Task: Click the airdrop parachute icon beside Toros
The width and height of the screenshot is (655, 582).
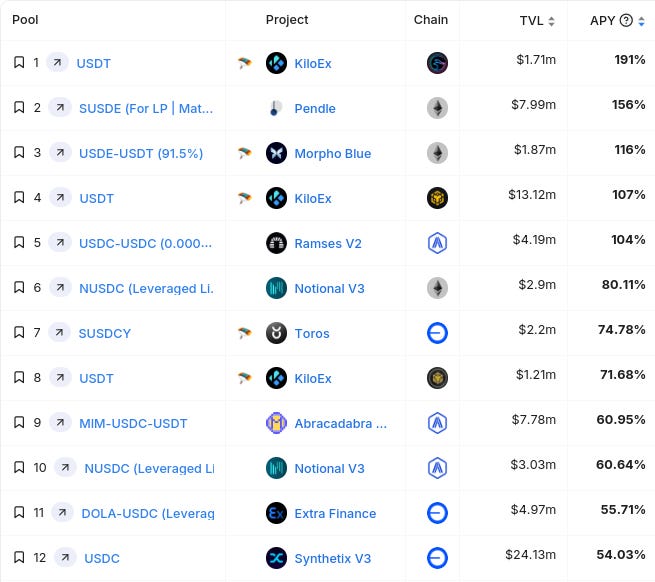Action: 245,333
